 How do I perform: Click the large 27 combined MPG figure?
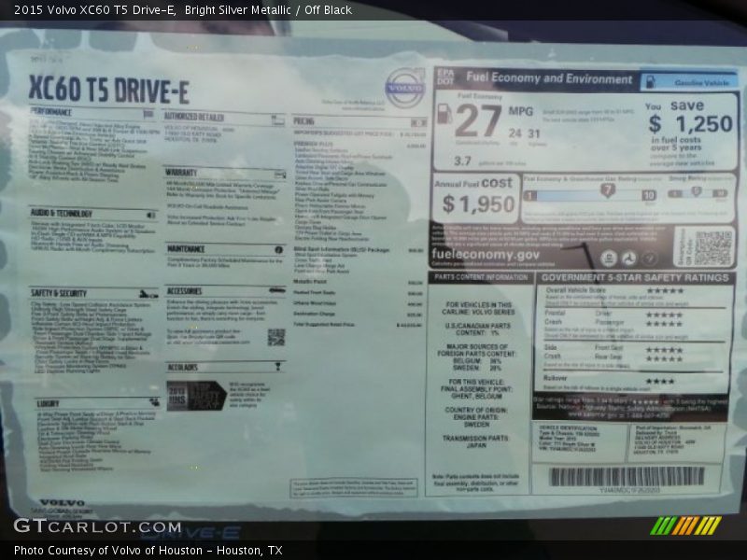click(x=478, y=121)
